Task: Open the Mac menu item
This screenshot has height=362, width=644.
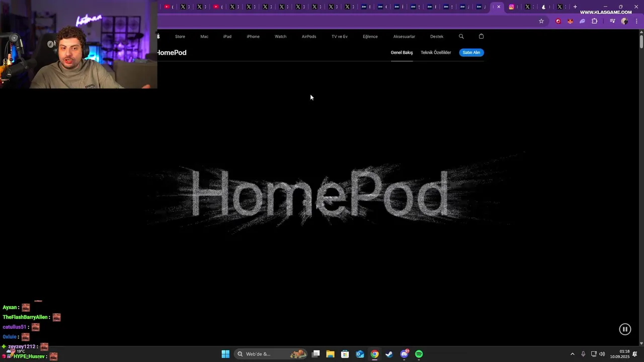Action: click(x=204, y=36)
